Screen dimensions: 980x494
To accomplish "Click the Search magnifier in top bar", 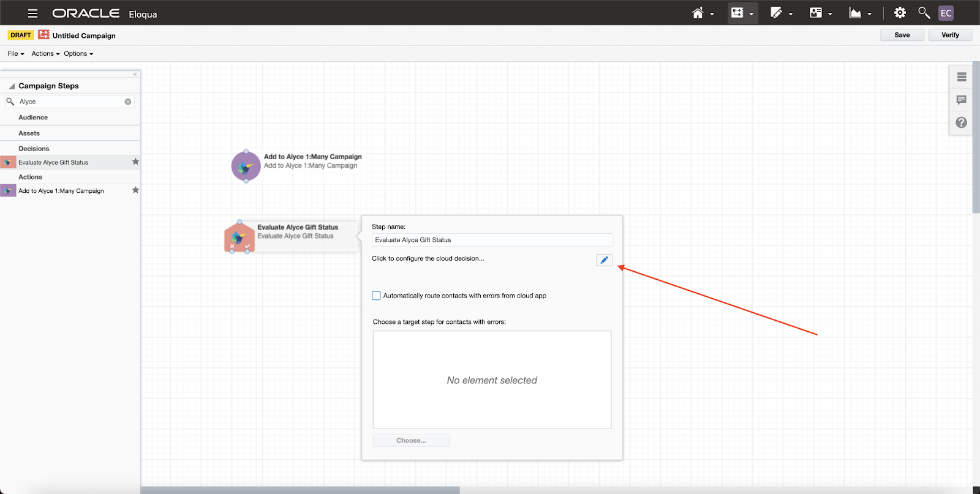I will pyautogui.click(x=924, y=12).
